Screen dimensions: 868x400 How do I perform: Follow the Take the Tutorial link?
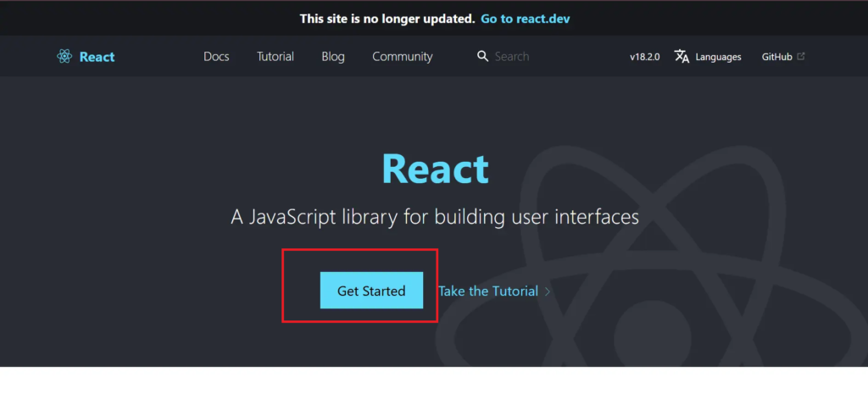488,291
